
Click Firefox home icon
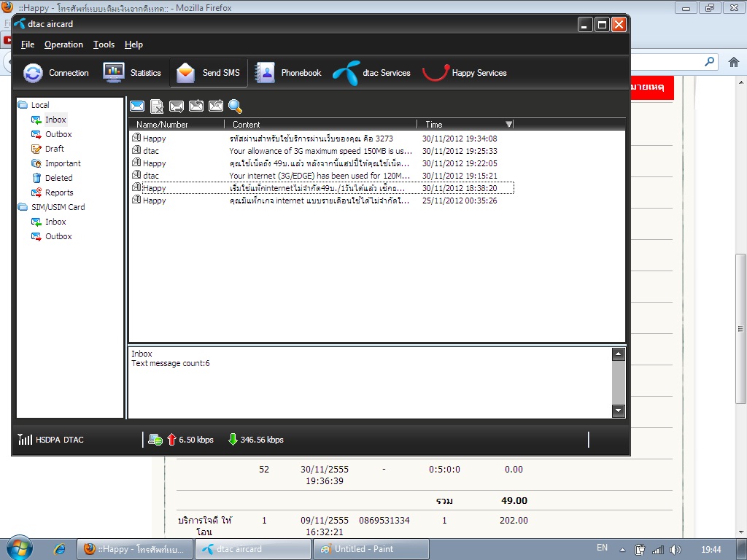[734, 62]
